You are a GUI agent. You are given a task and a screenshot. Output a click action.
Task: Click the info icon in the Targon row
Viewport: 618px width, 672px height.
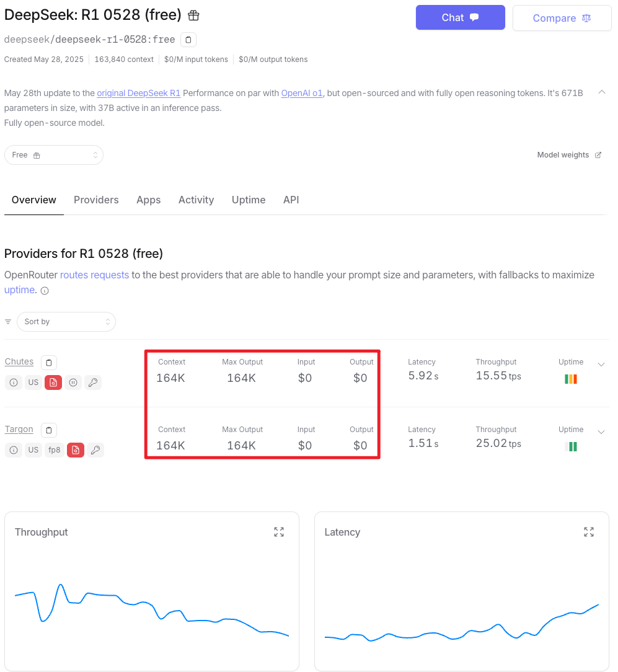[x=13, y=450]
